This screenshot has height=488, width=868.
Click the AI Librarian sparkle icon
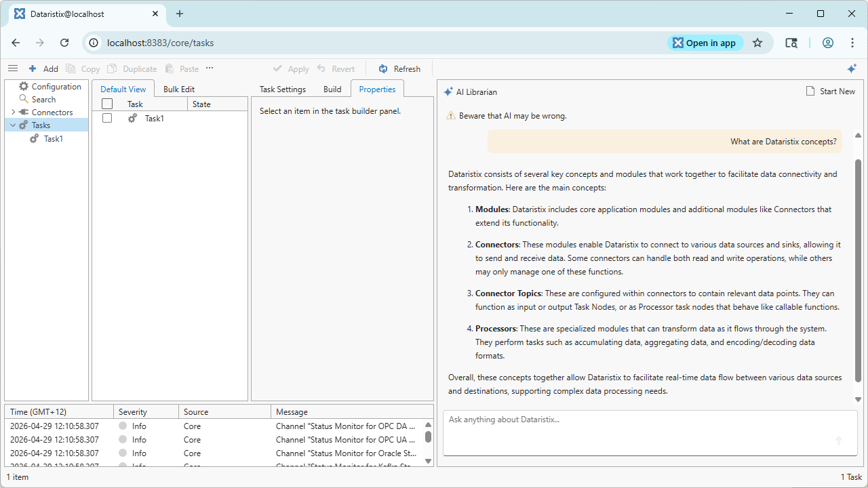click(448, 92)
